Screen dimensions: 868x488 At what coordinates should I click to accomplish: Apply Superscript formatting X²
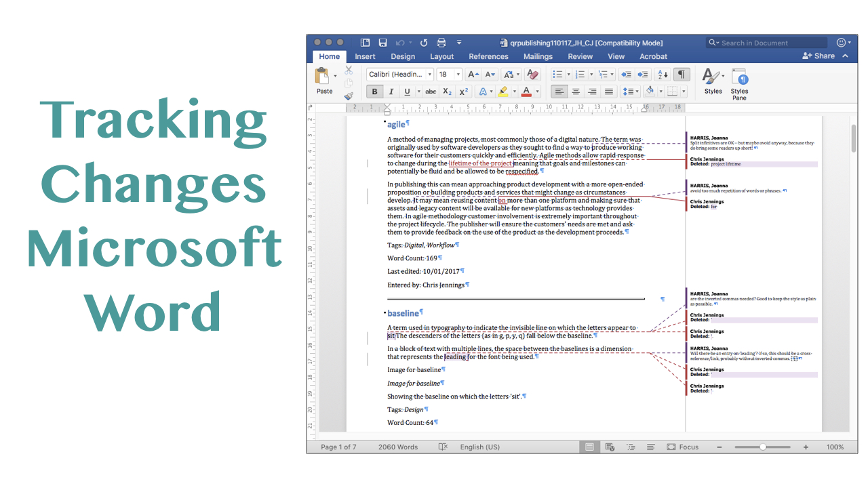coord(464,91)
